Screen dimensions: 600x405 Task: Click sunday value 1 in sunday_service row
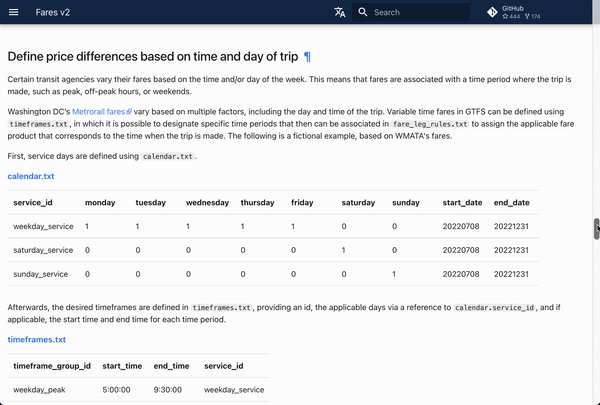click(x=394, y=274)
